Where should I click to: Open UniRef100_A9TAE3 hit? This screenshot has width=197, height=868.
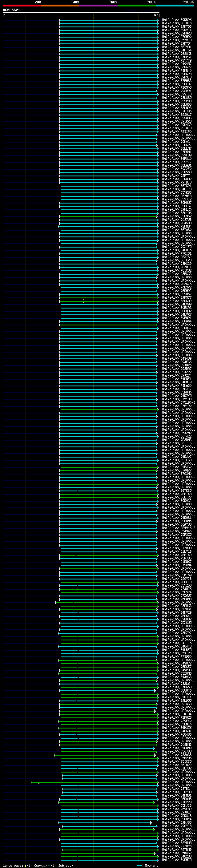(x=177, y=128)
